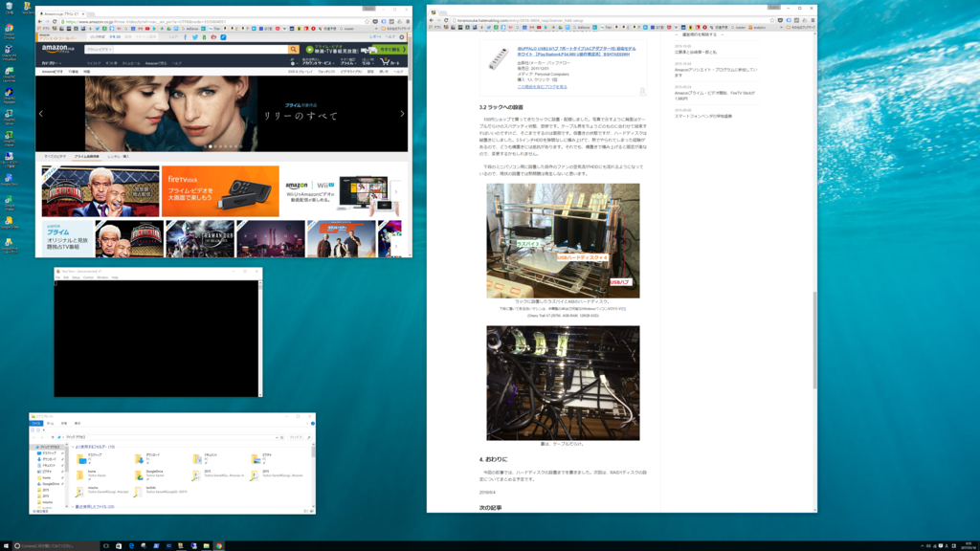The height and width of the screenshot is (551, 980).
Task: Open the Help menu in Tera Term
Action: (x=115, y=277)
